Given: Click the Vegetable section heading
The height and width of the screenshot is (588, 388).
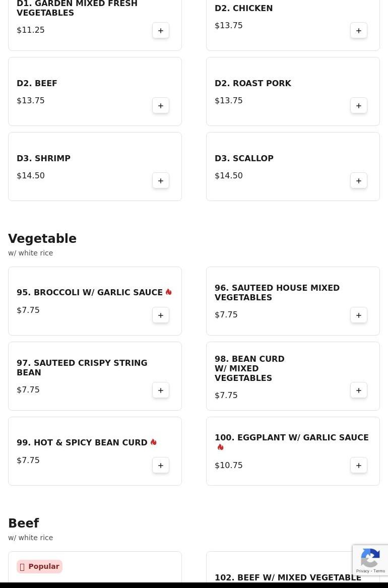Looking at the screenshot, I should click(x=42, y=238).
